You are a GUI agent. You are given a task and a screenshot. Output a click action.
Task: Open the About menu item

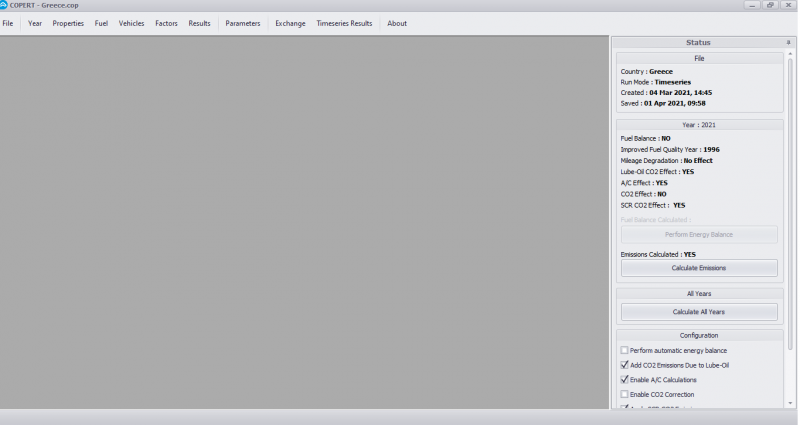397,23
